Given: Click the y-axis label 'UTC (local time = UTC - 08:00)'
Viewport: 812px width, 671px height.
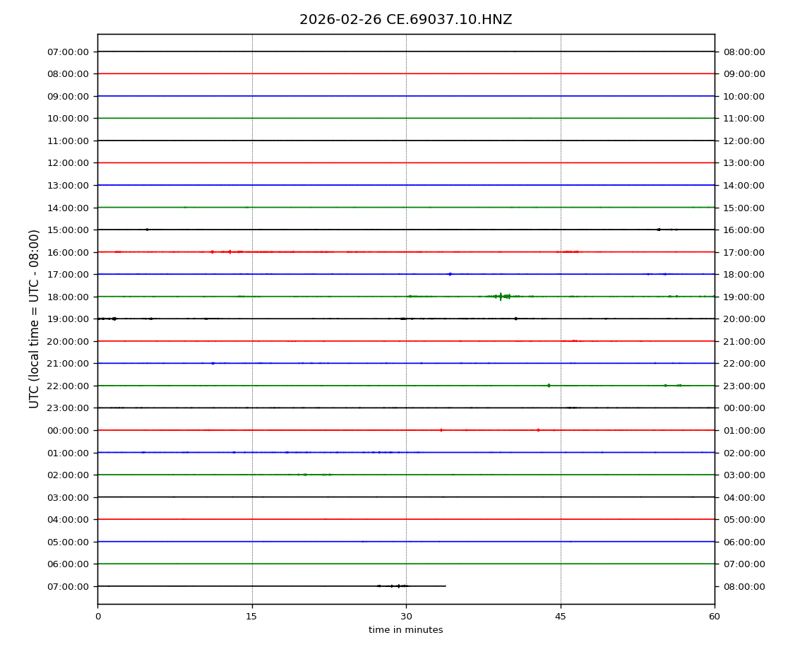Looking at the screenshot, I should [35, 319].
